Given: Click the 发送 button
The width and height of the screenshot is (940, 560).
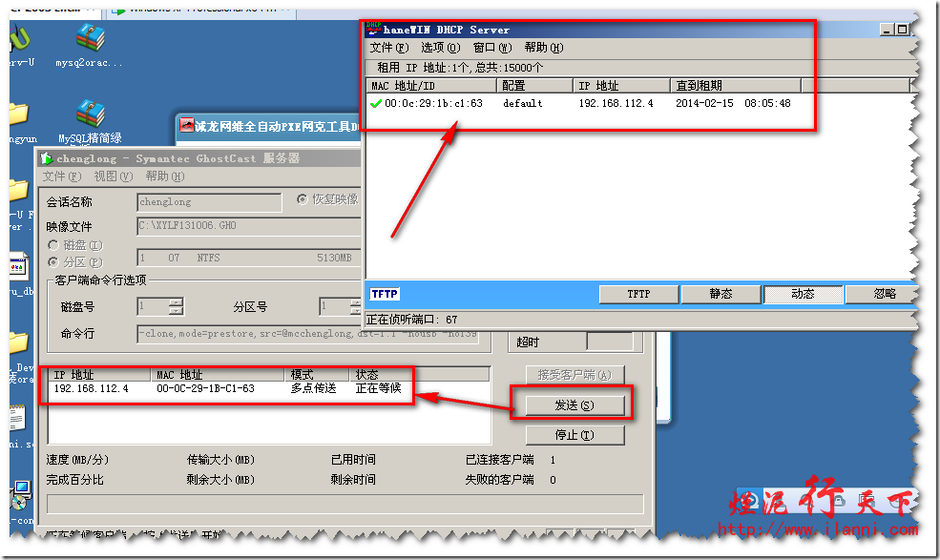Looking at the screenshot, I should point(574,405).
